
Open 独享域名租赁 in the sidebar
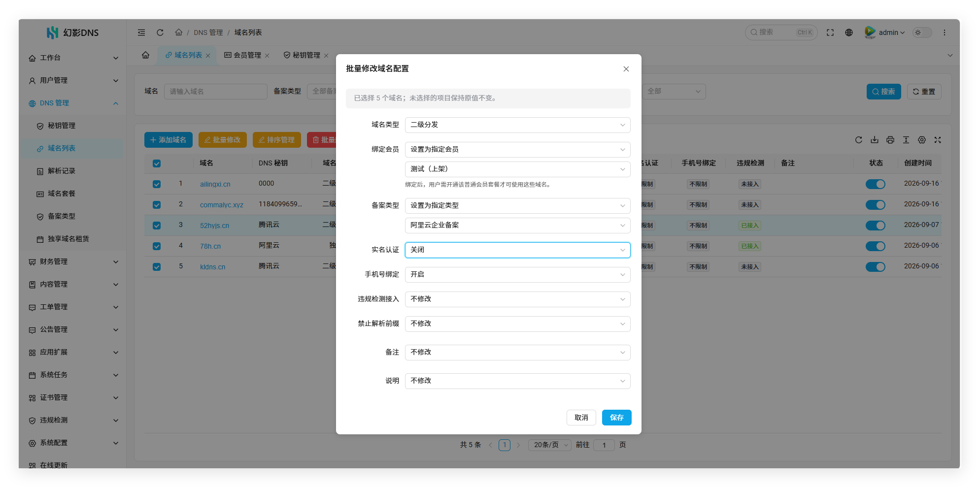tap(73, 239)
